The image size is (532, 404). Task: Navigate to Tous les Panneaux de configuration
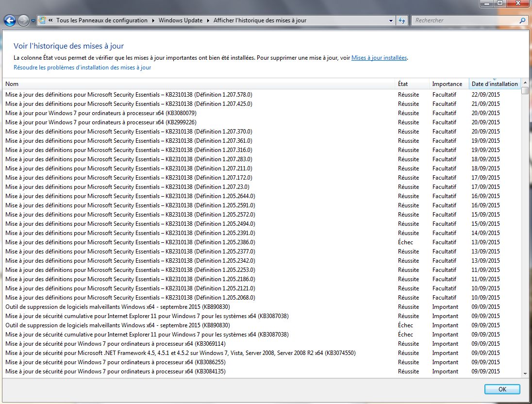point(102,20)
